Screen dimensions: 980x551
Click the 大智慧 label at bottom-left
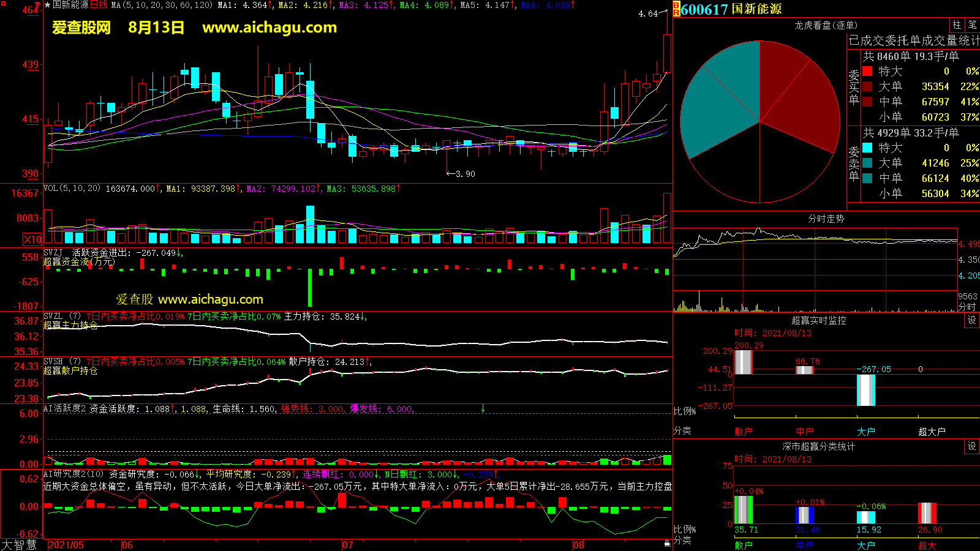(19, 544)
